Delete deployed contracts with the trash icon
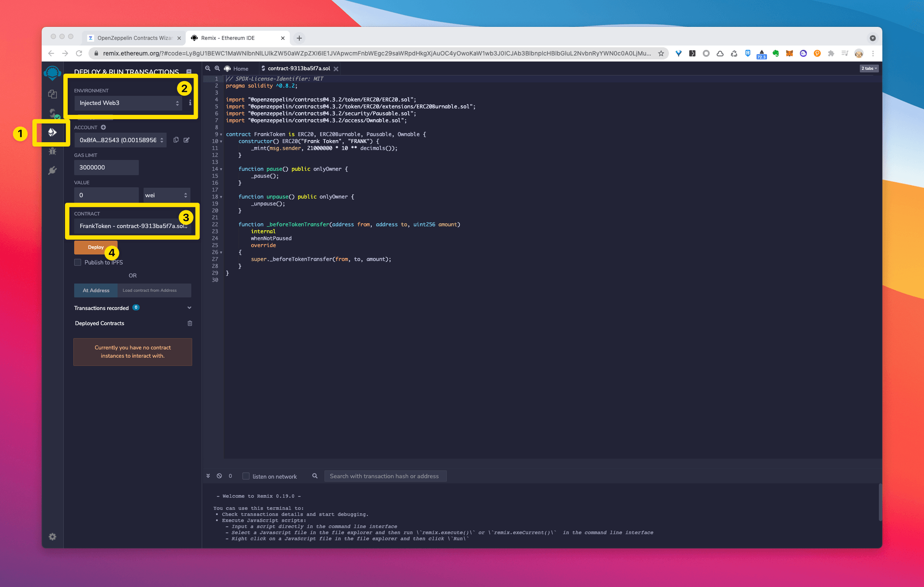The width and height of the screenshot is (924, 587). tap(190, 323)
